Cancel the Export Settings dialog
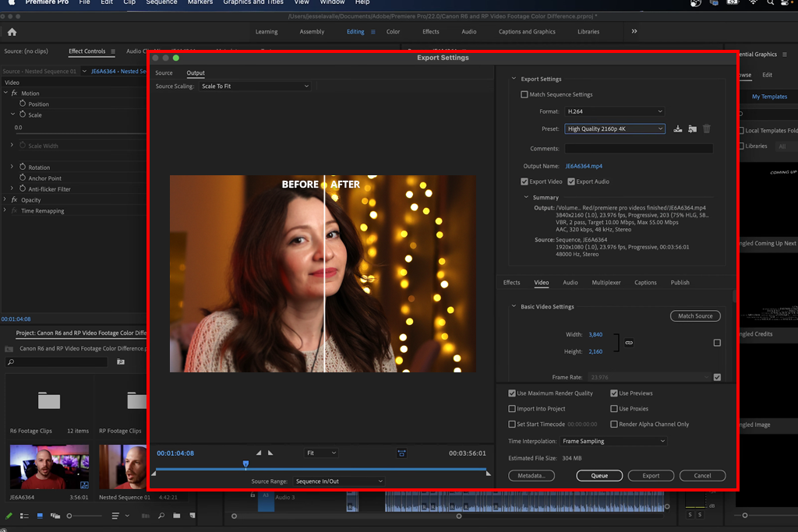798x532 pixels. (x=702, y=476)
